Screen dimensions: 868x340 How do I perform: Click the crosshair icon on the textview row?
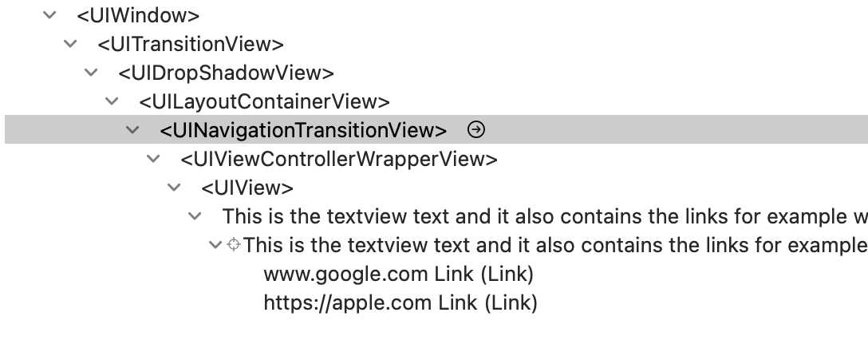(x=234, y=245)
